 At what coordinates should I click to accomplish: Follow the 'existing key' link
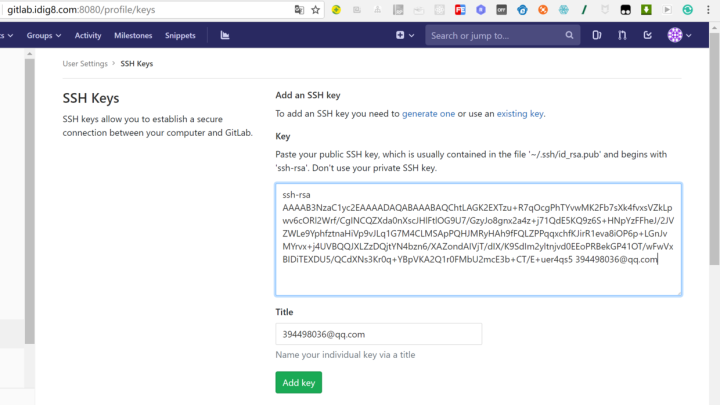[x=520, y=113]
